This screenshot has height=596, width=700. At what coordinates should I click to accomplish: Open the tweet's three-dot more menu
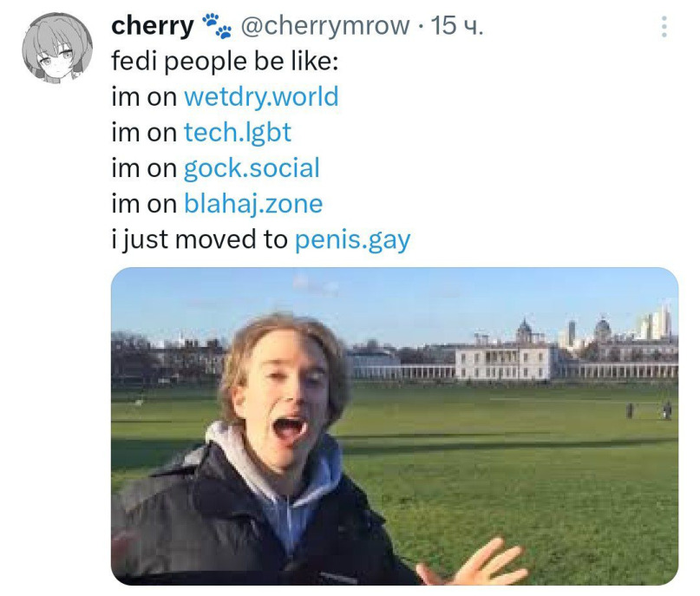point(664,27)
